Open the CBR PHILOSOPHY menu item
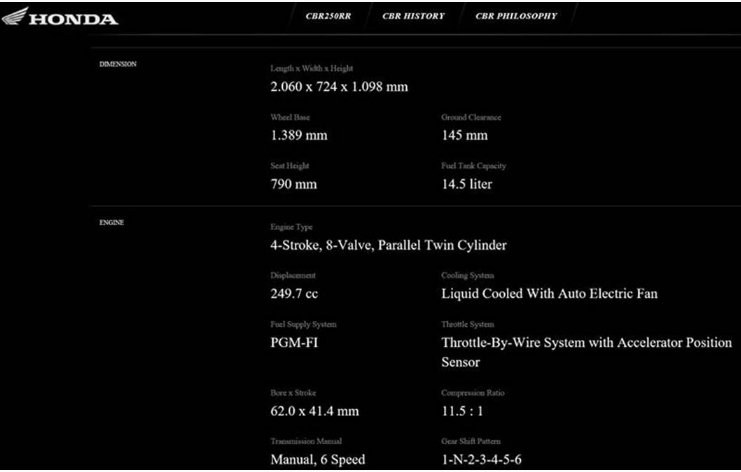Viewport: 741px width, 472px height. pyautogui.click(x=517, y=16)
